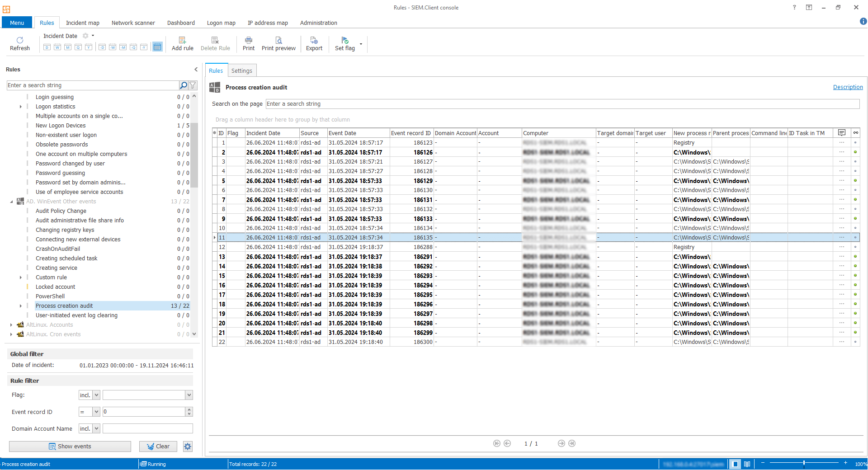Click the zoom slider in status bar

click(804, 463)
